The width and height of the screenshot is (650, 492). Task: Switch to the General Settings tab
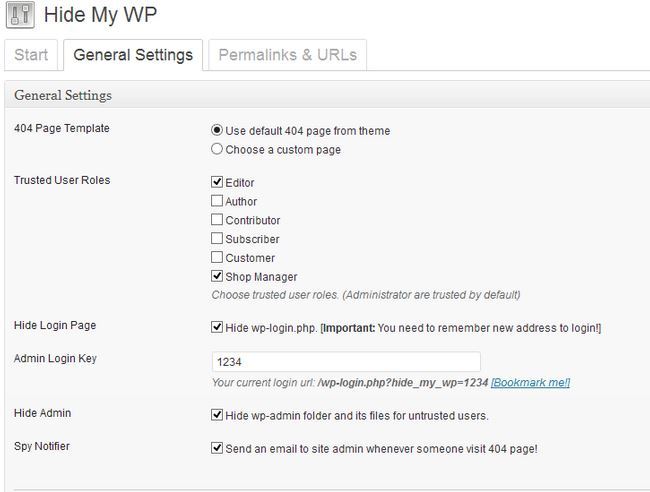pyautogui.click(x=133, y=55)
